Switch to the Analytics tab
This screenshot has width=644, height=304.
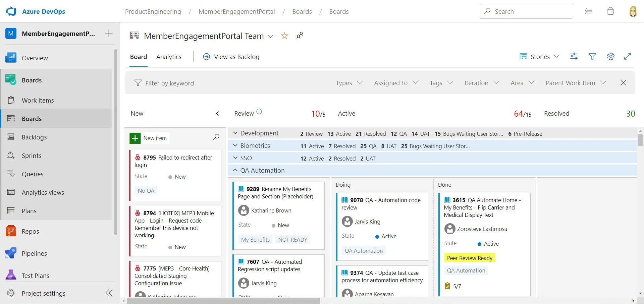[x=169, y=57]
